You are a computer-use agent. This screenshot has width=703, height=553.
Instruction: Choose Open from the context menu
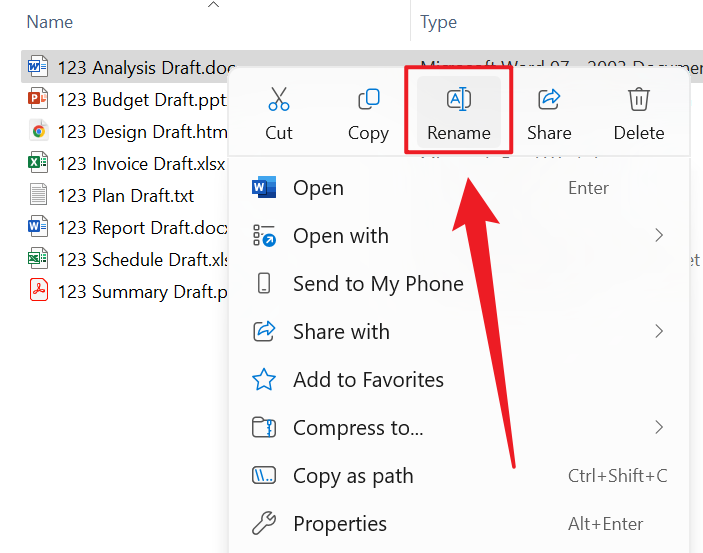[318, 188]
